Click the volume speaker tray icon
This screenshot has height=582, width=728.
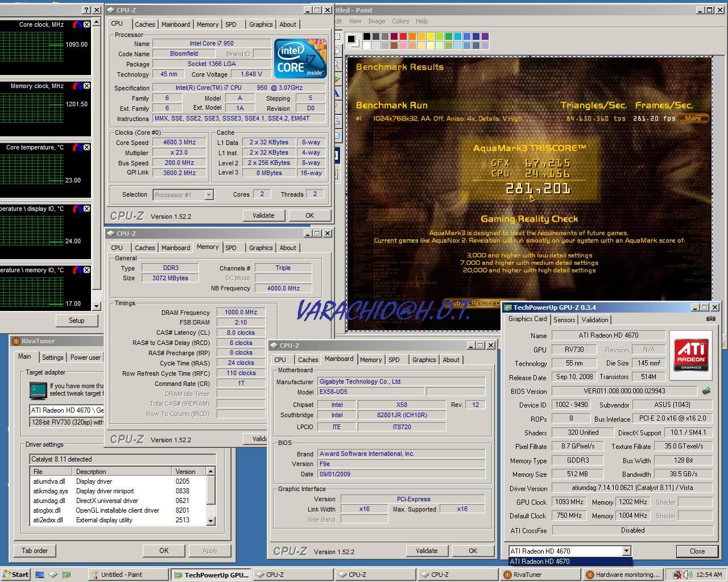[688, 575]
